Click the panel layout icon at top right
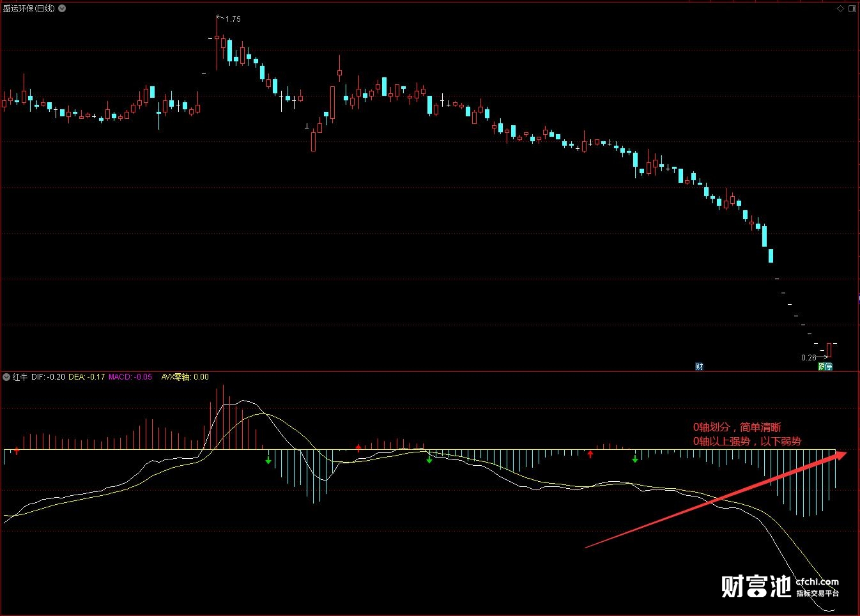Screen dimensions: 860x616 852,8
